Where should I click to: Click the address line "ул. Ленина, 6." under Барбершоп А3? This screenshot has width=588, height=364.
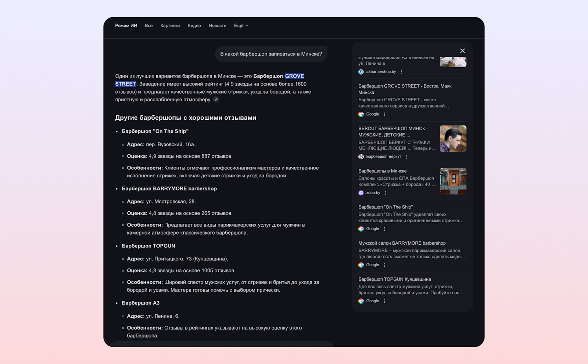(x=163, y=316)
